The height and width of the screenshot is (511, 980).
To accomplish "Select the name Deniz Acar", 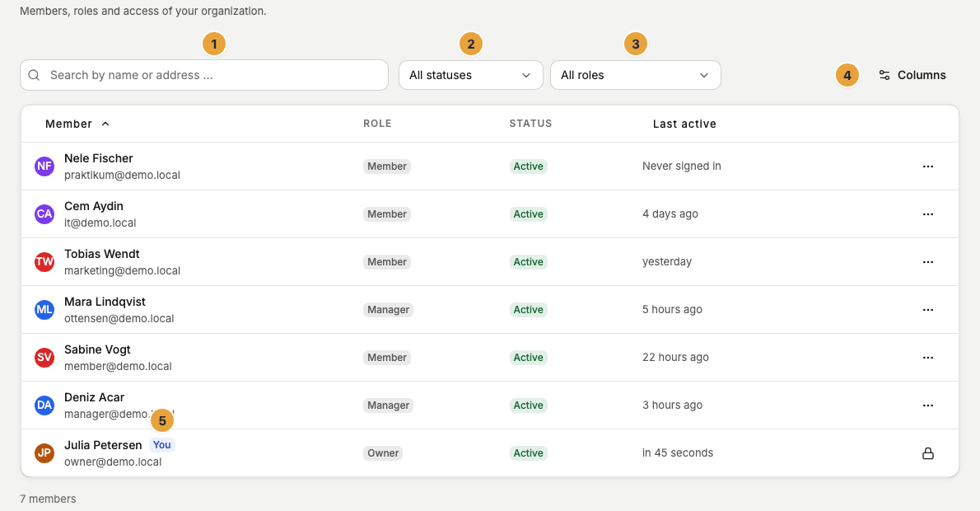I will click(95, 397).
